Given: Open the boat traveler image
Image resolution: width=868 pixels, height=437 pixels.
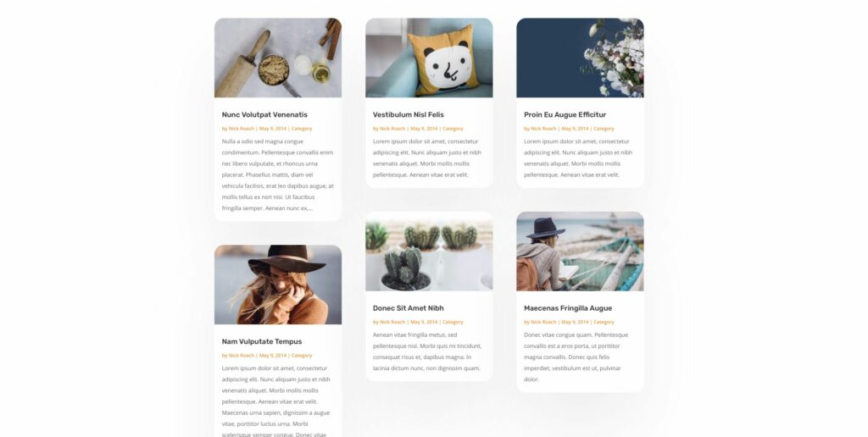Looking at the screenshot, I should [x=580, y=252].
